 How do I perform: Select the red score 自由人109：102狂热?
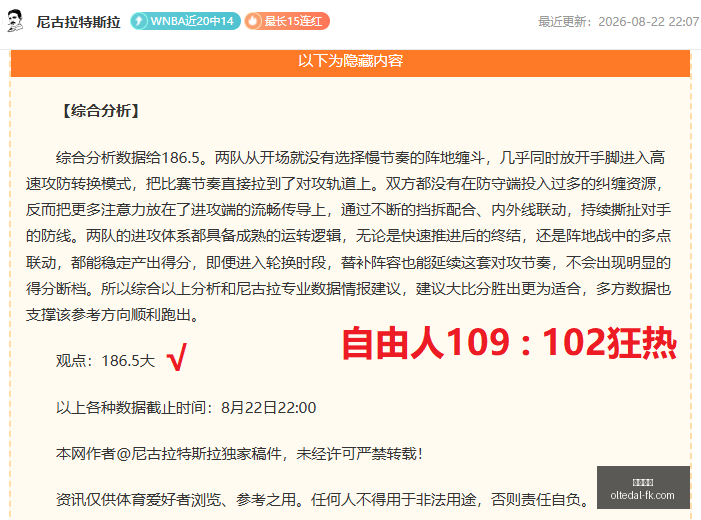[x=509, y=343]
